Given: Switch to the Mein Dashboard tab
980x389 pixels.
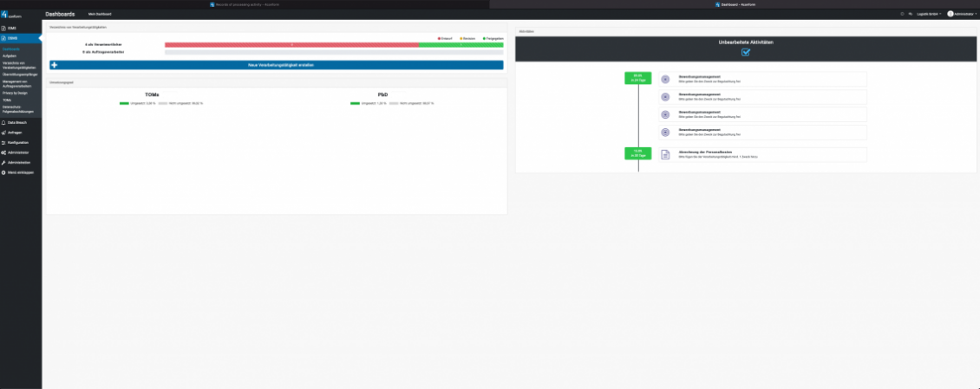Looking at the screenshot, I should click(99, 14).
